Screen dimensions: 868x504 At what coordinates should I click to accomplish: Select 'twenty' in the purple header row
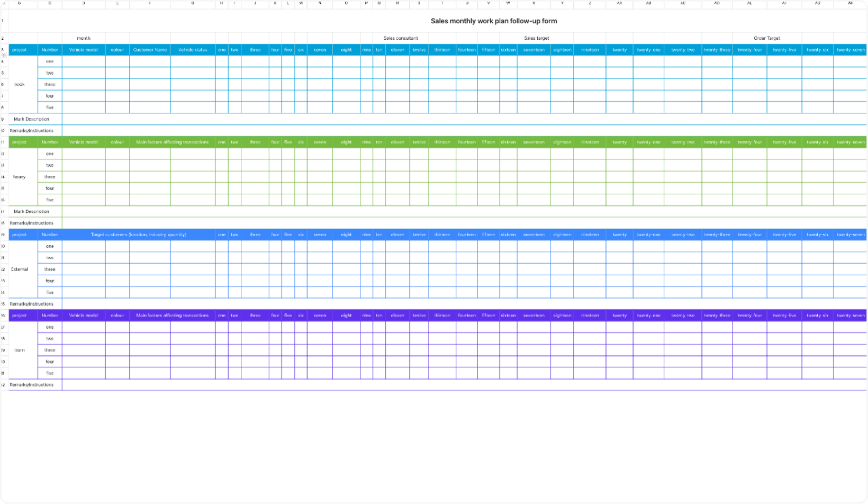[x=619, y=316]
